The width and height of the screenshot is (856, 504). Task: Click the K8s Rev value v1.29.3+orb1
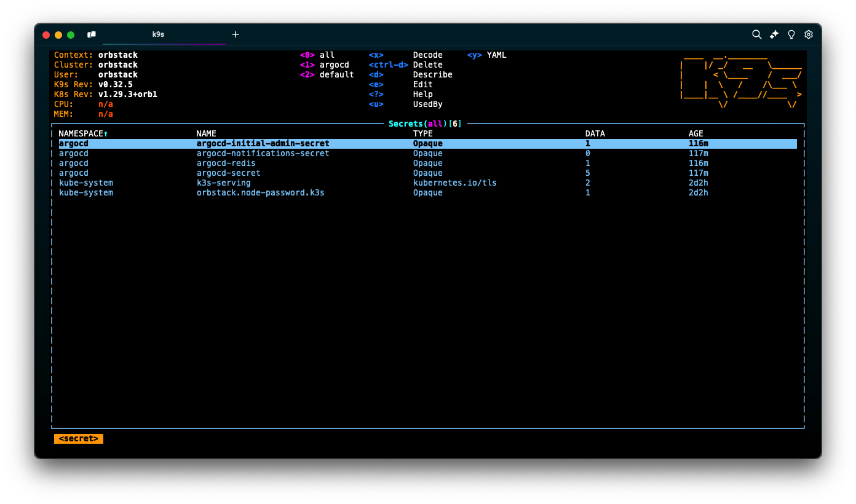click(128, 94)
